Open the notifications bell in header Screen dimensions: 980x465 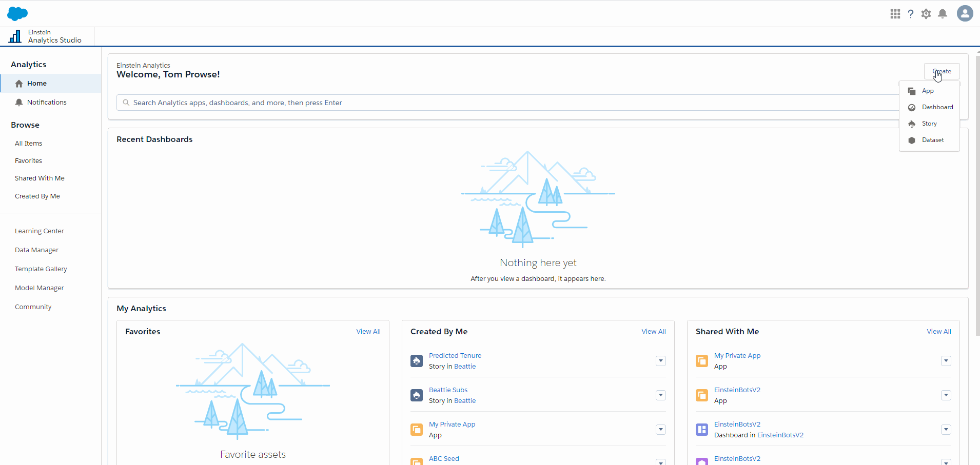click(x=943, y=14)
